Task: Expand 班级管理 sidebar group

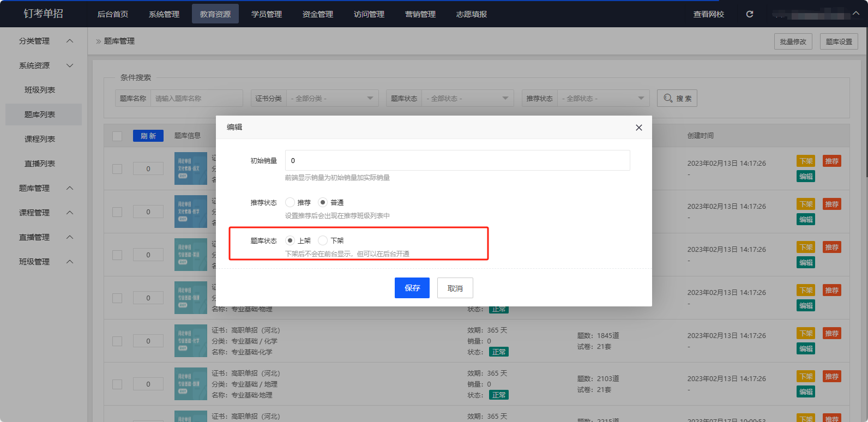Action: (44, 262)
